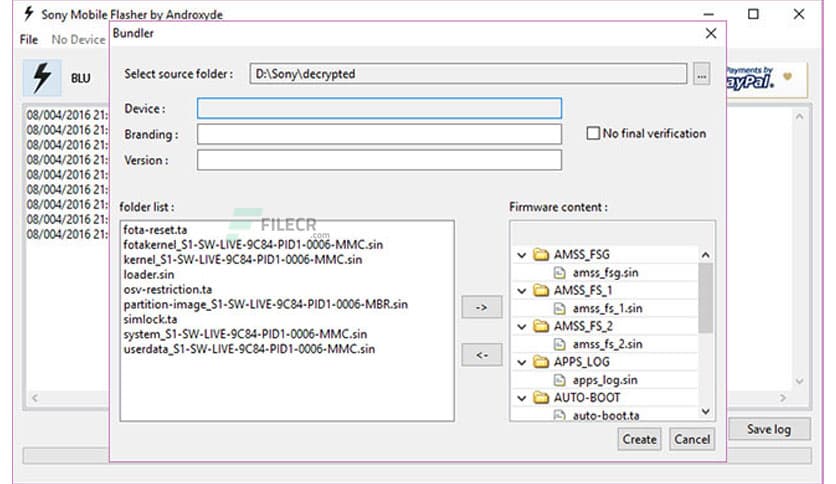Select loader.sin in the folder list
The height and width of the screenshot is (484, 836).
click(x=149, y=274)
